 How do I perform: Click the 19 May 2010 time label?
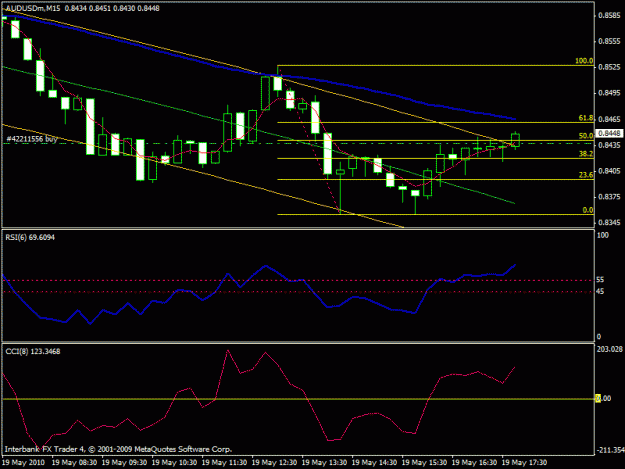coord(24,463)
